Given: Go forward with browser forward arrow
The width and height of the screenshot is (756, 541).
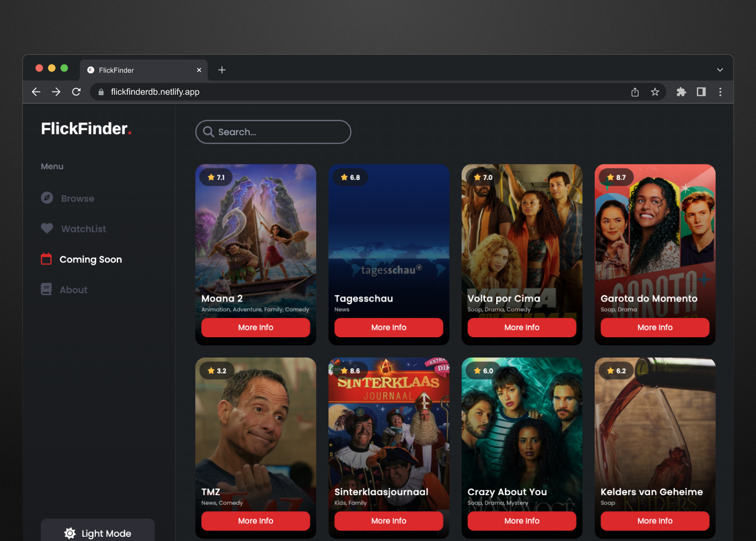Looking at the screenshot, I should click(56, 91).
